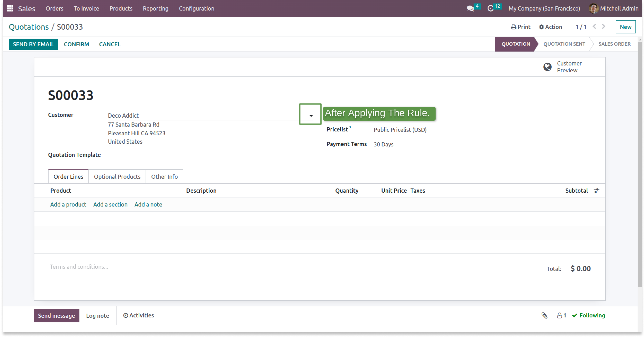The image size is (644, 337).
Task: Go back to Quotations breadcrumb
Action: click(x=29, y=27)
